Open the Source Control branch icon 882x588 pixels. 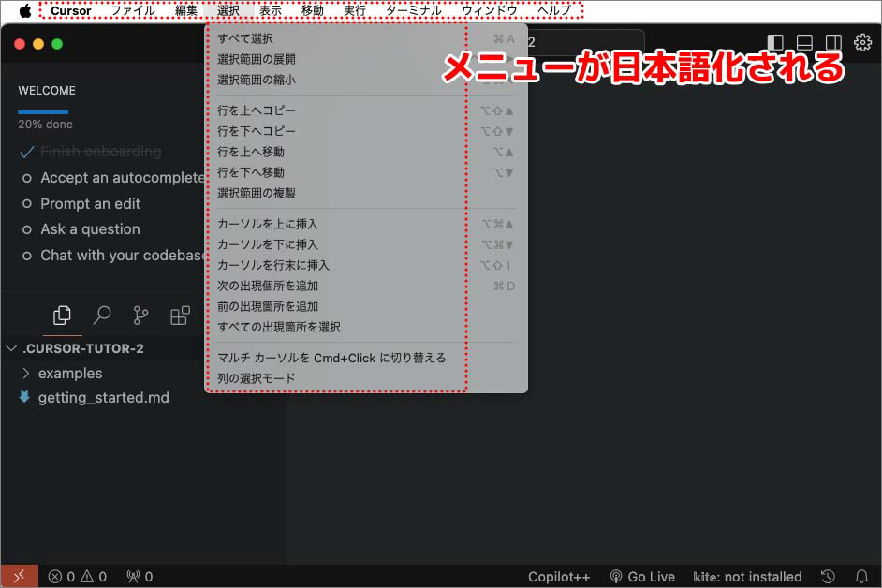(x=140, y=316)
